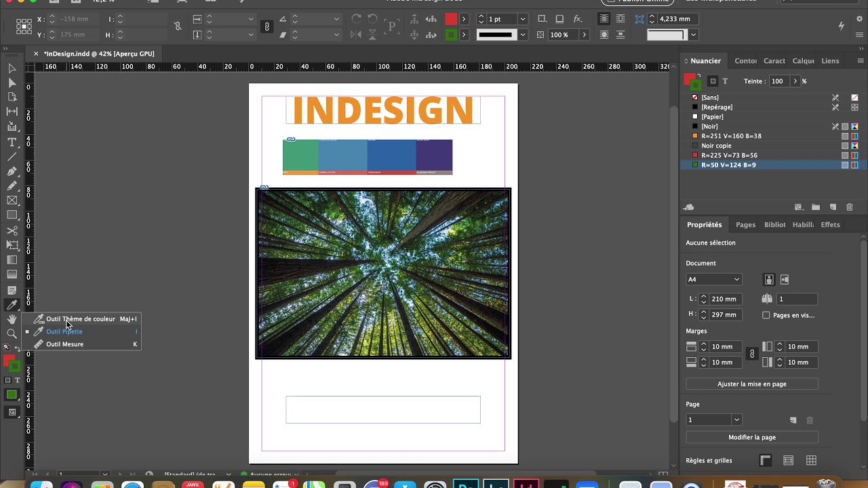Screen dimensions: 868x488
Task: Select the Direct Selection tool
Action: [x=12, y=83]
